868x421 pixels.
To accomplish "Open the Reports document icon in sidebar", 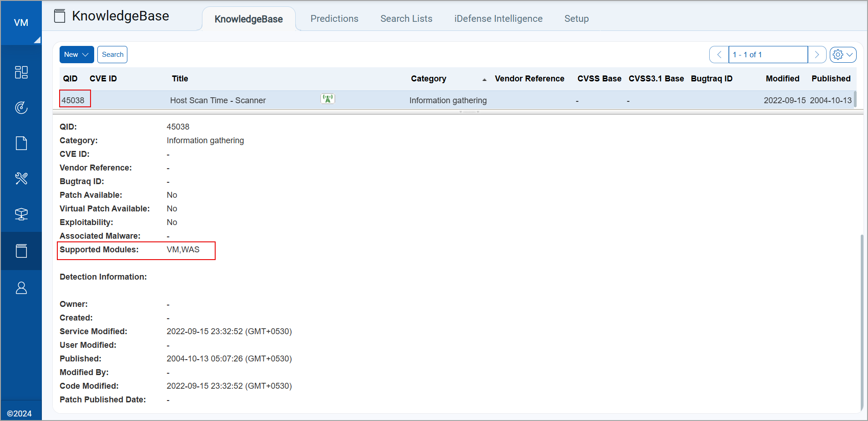I will [x=21, y=143].
